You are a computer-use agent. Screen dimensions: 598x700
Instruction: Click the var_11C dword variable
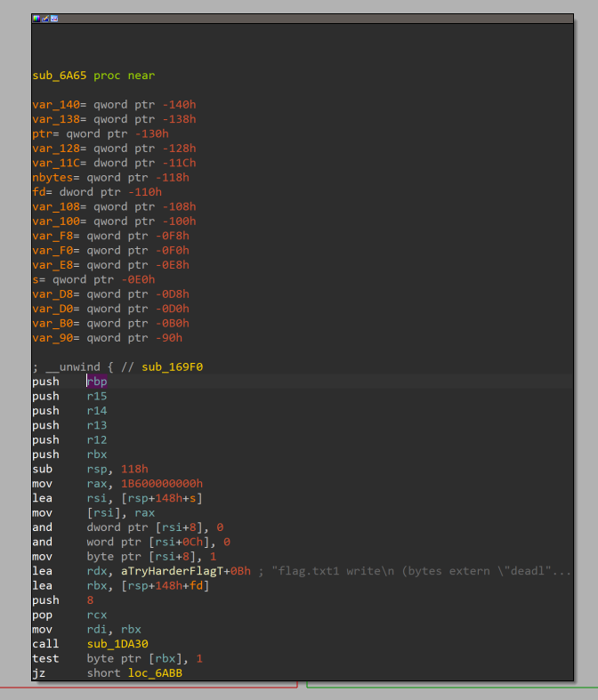pyautogui.click(x=114, y=163)
